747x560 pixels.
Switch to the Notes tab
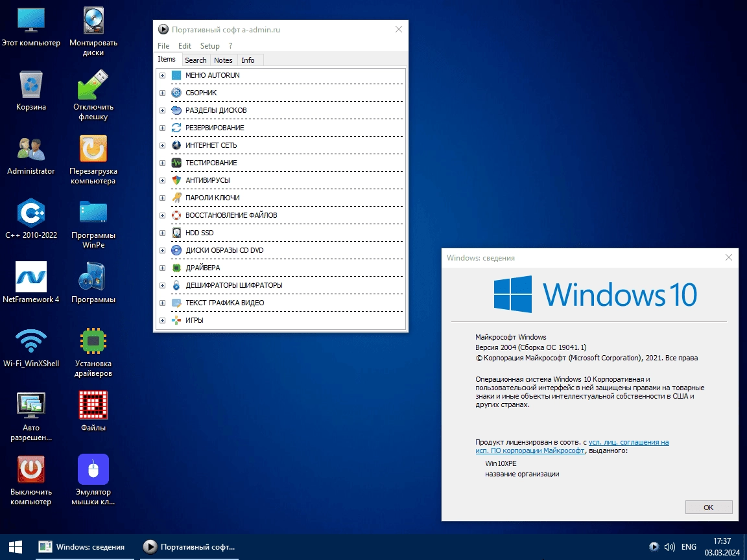(223, 60)
